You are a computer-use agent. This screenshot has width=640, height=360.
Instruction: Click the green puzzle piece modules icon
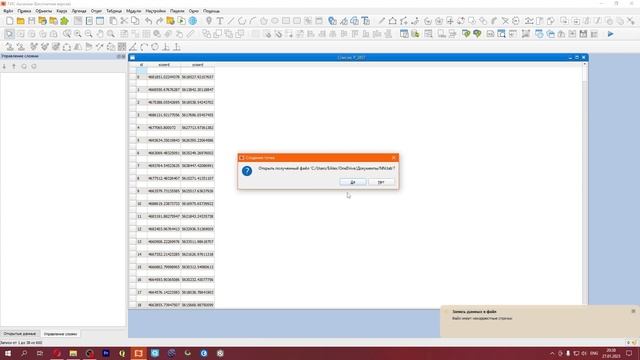(64, 21)
